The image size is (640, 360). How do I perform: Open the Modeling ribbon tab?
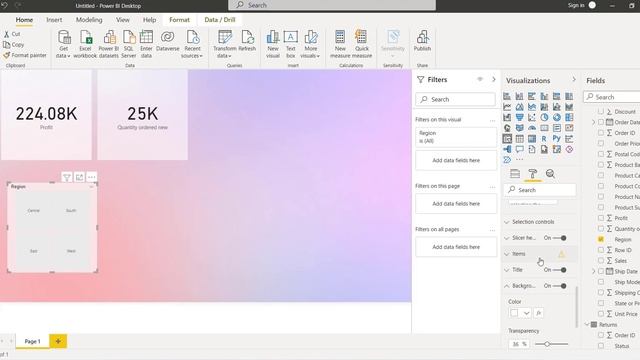tap(89, 20)
